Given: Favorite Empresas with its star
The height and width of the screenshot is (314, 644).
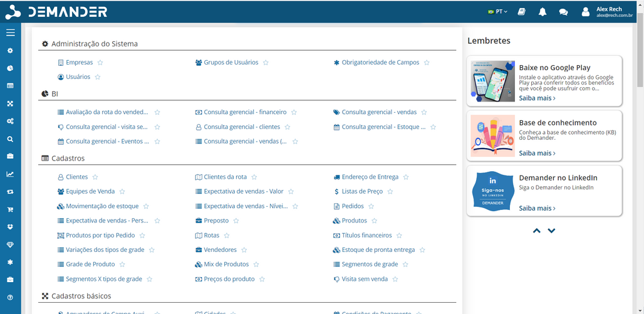Looking at the screenshot, I should pyautogui.click(x=100, y=63).
